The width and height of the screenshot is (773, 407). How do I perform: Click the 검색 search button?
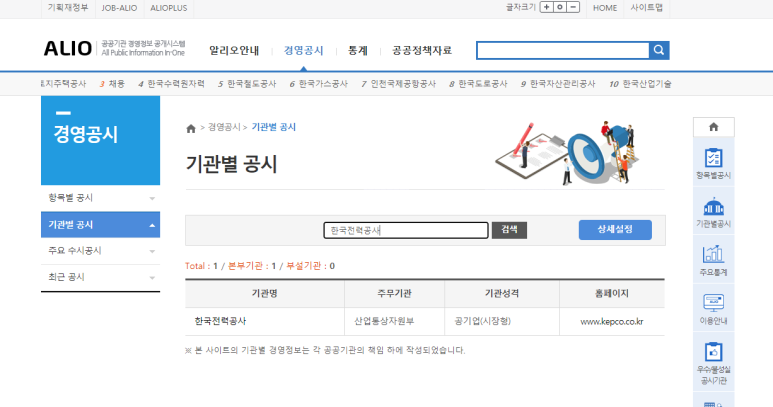point(509,230)
